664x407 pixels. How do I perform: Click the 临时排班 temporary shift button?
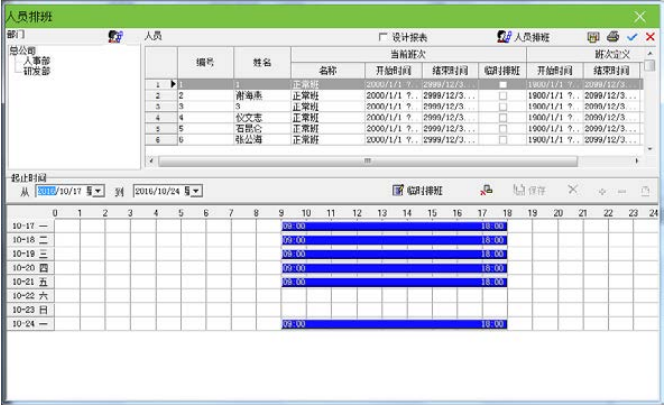tap(418, 190)
